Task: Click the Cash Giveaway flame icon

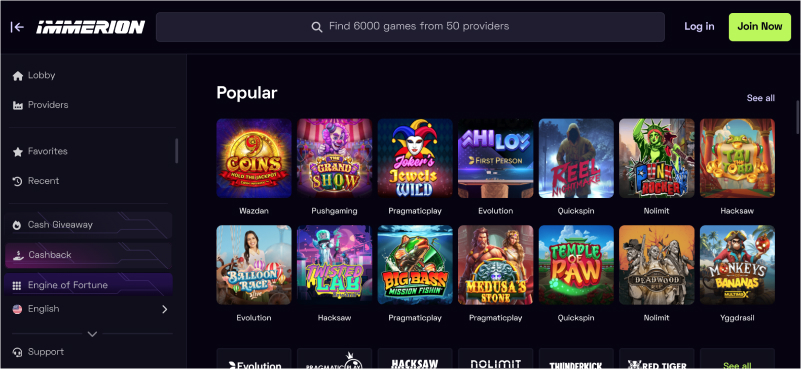Action: point(17,225)
